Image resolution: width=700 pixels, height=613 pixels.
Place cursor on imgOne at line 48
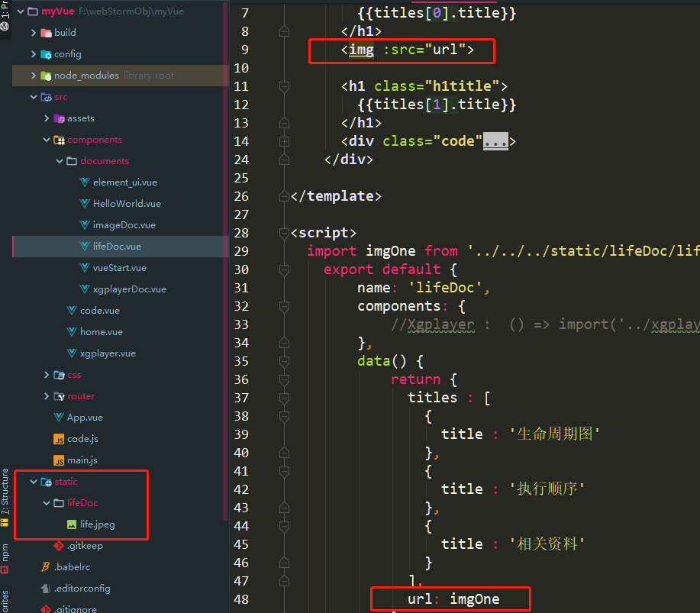pyautogui.click(x=474, y=599)
